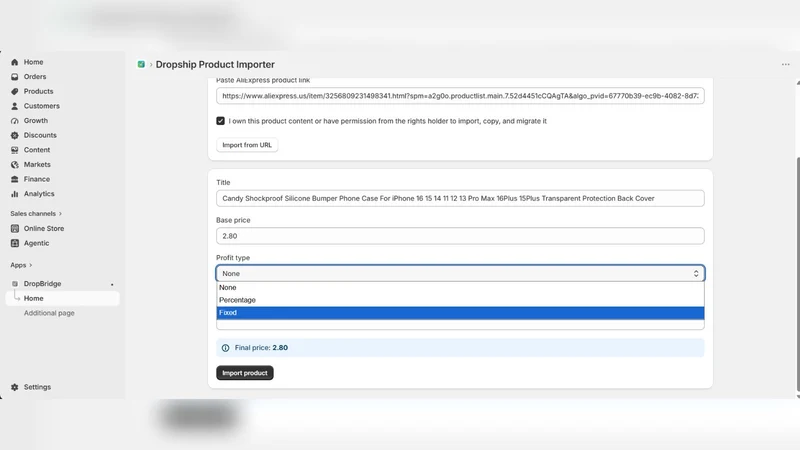Image resolution: width=800 pixels, height=450 pixels.
Task: Click the Orders inbox icon
Action: [15, 77]
